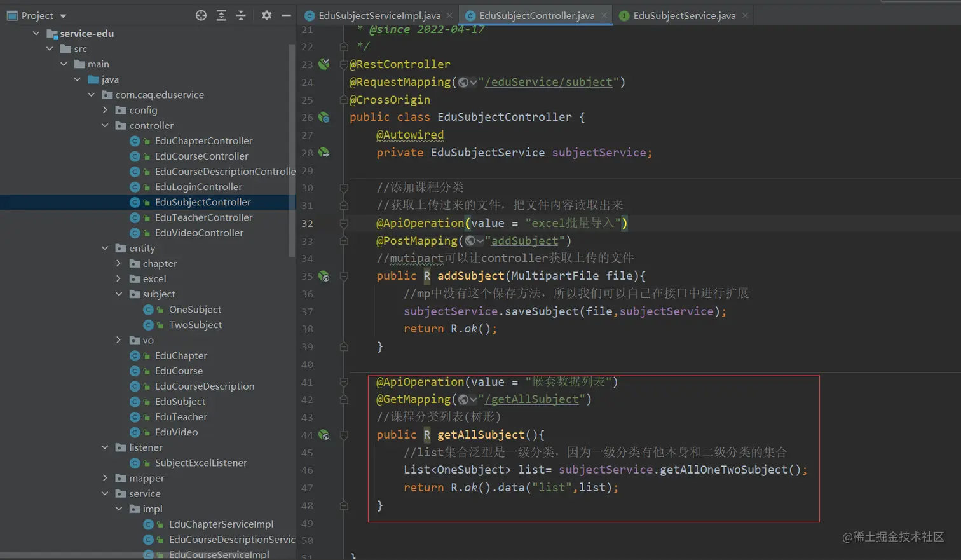Fold the addSubject method at line 35

tap(344, 277)
